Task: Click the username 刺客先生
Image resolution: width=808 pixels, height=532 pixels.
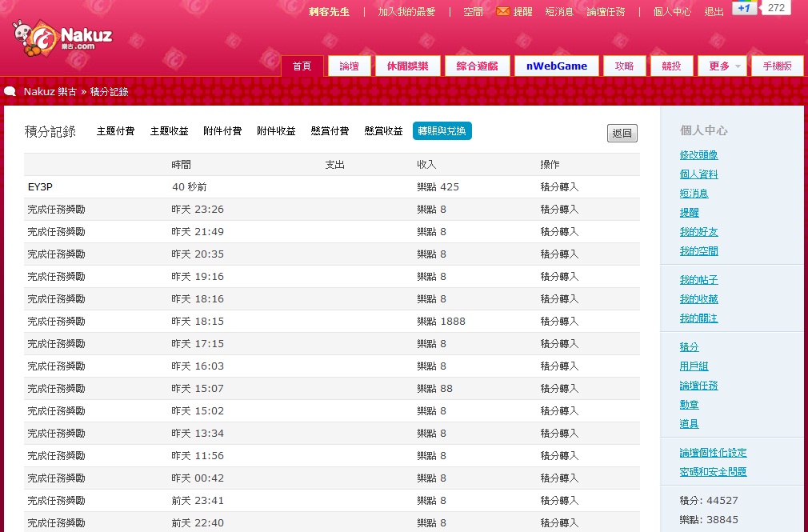Action: click(329, 11)
